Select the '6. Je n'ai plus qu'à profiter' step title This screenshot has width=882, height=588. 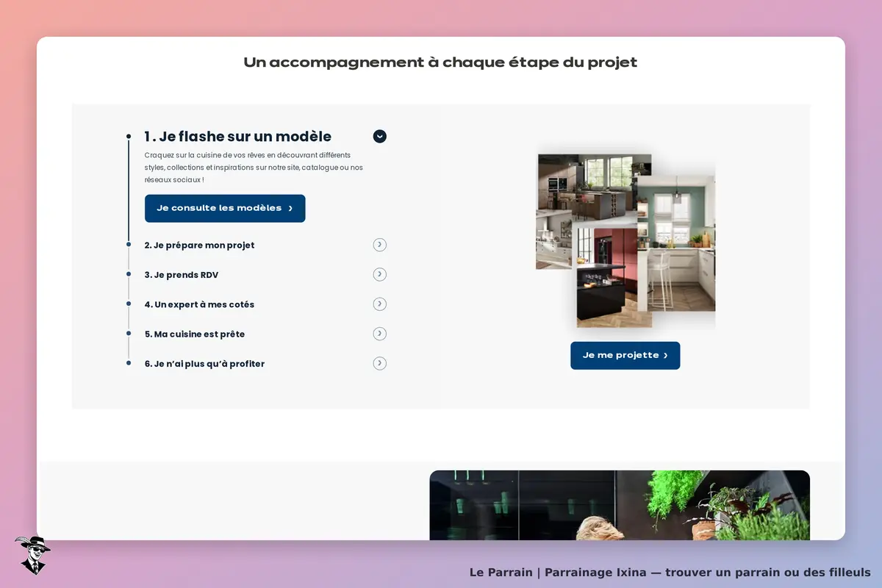(204, 364)
